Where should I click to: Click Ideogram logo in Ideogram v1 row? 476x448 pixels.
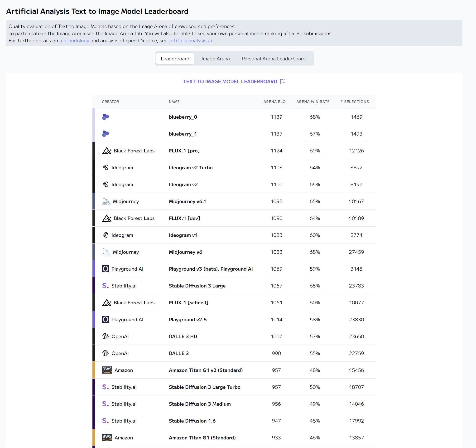click(x=106, y=235)
